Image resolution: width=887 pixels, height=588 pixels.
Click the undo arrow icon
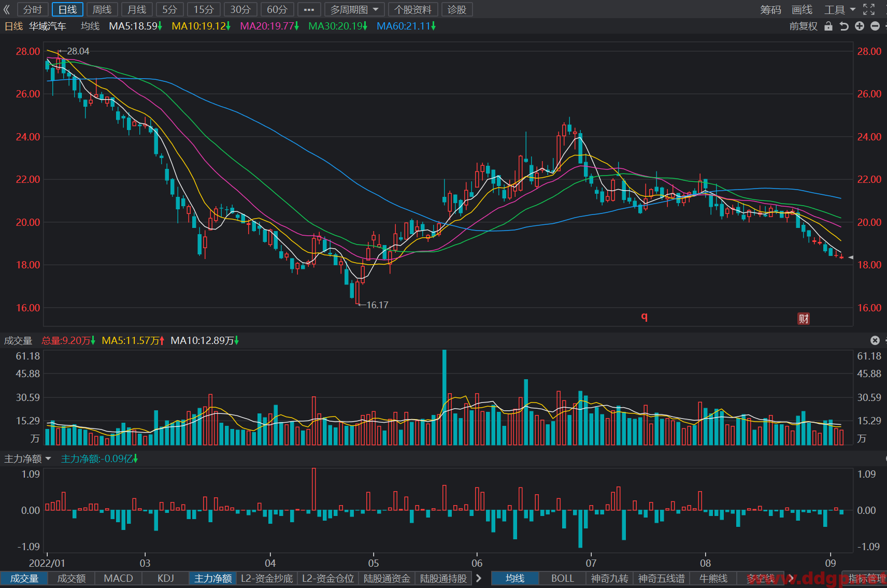pos(844,26)
